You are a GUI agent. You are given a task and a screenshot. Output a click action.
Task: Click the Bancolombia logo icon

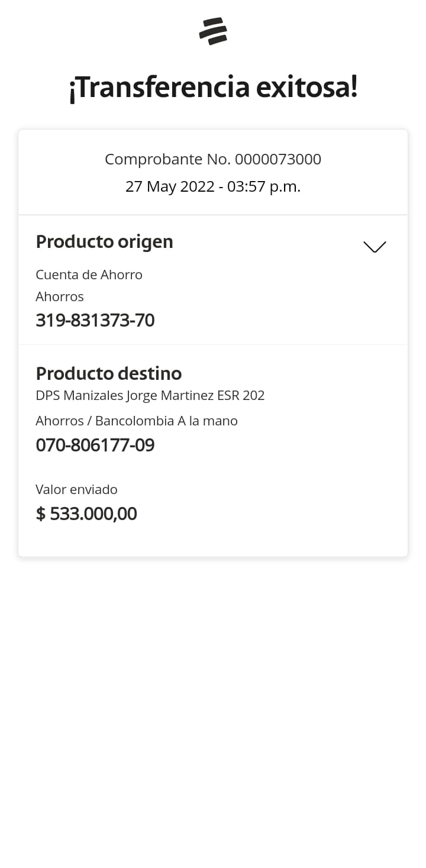213,31
